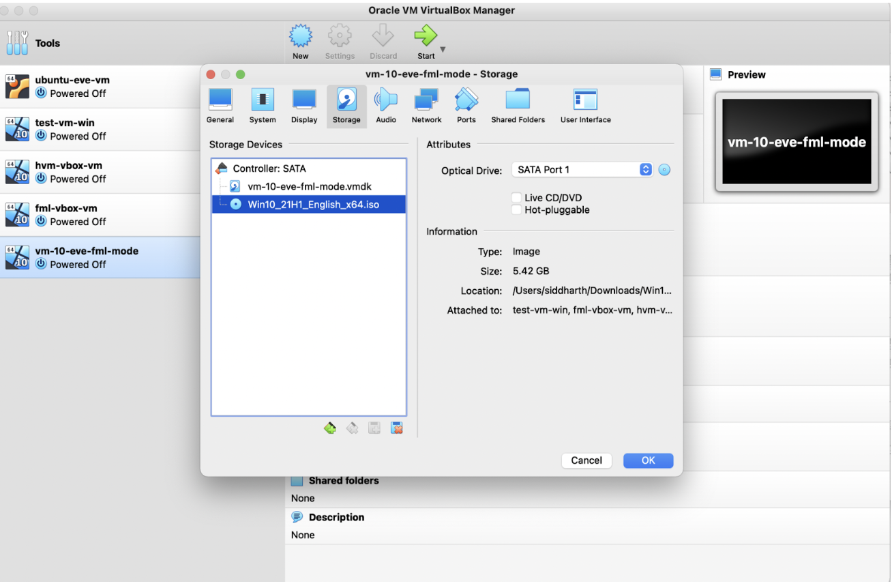This screenshot has height=588, width=892.
Task: Click the add storage attachment icon
Action: point(374,428)
